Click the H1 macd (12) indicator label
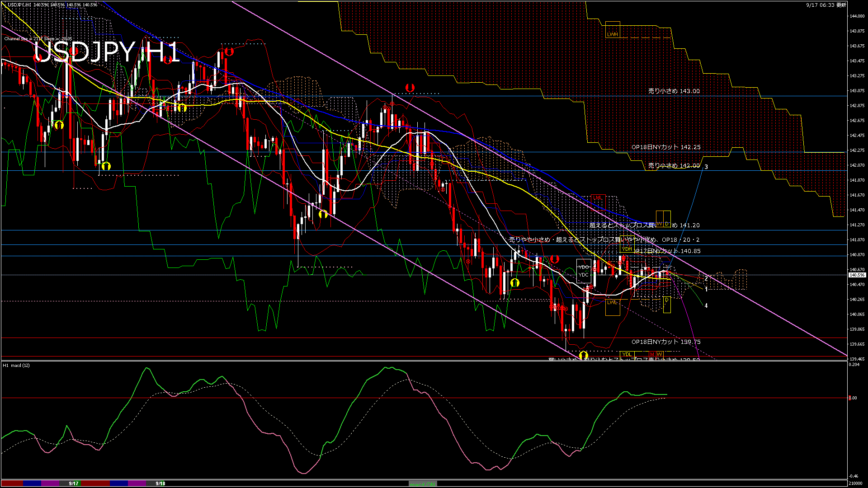 [16, 365]
